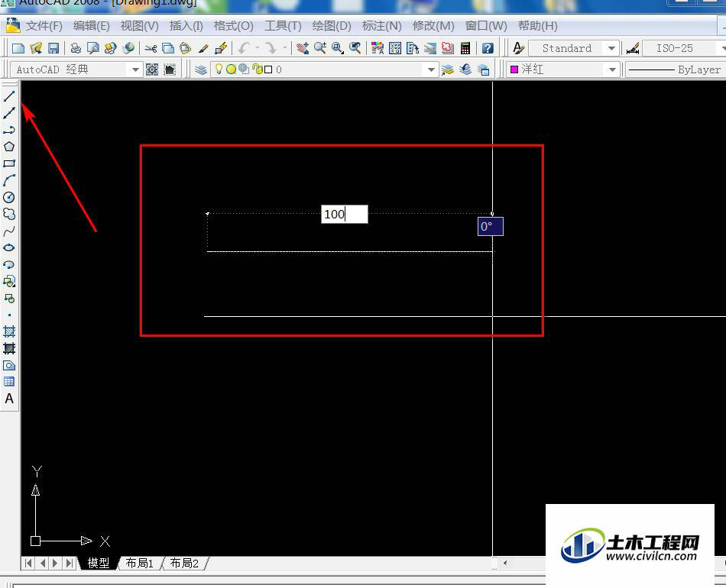
Task: Copy to clipboard icon
Action: click(x=168, y=48)
